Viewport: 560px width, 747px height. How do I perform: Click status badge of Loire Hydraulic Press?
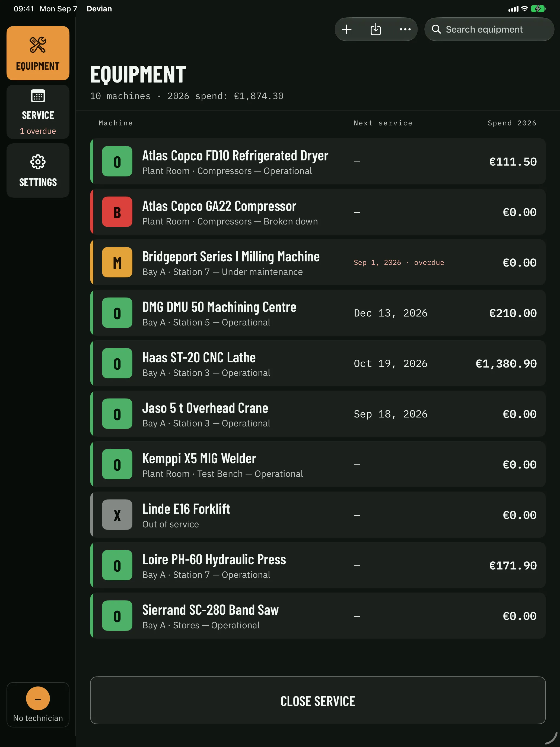click(117, 565)
